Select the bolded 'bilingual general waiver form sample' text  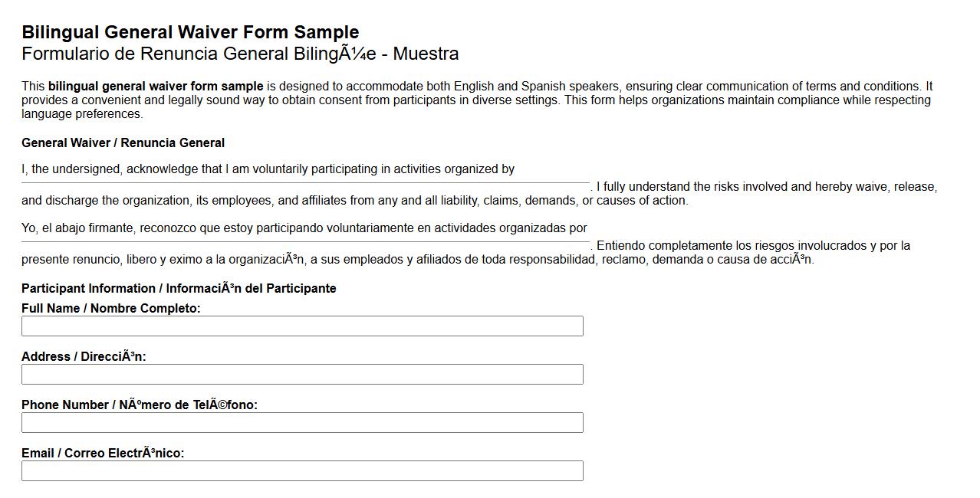coord(155,86)
